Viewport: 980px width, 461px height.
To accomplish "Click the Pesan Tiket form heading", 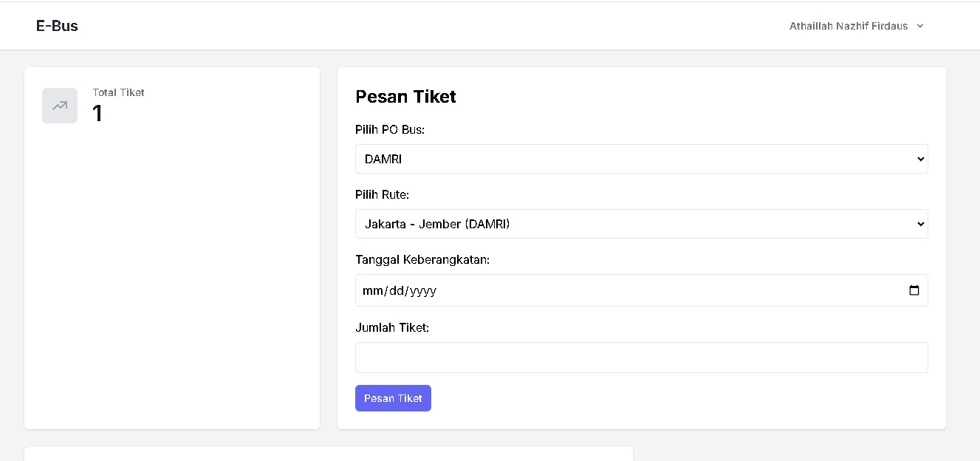I will click(405, 97).
